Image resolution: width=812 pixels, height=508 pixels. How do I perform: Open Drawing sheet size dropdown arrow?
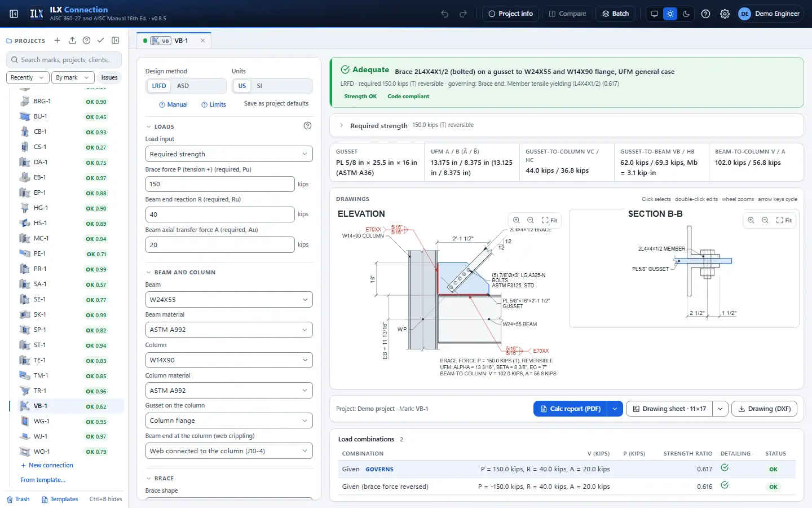tap(721, 409)
